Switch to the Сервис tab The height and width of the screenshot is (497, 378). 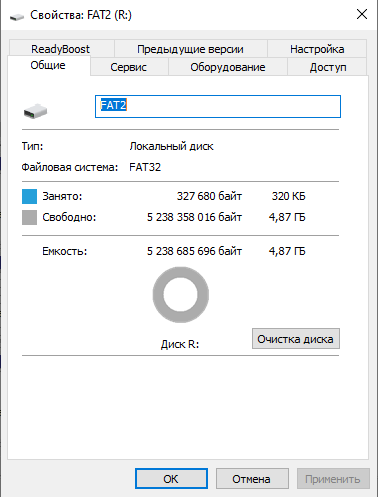[129, 67]
